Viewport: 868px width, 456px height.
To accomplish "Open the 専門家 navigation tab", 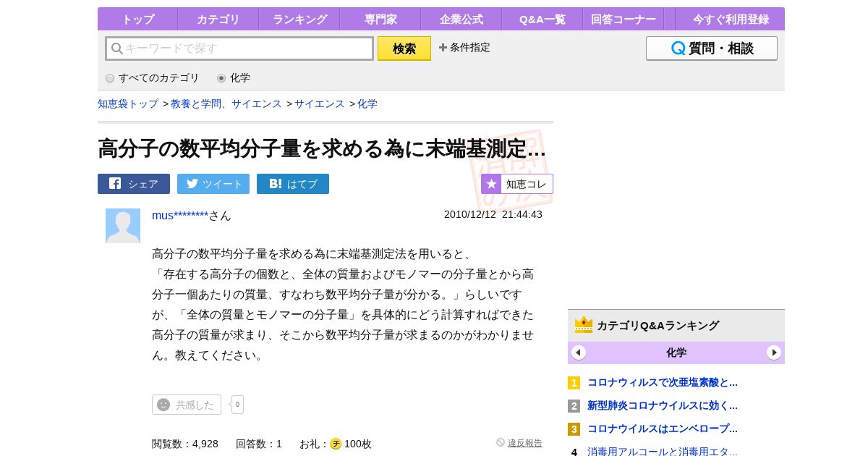I will tap(380, 20).
